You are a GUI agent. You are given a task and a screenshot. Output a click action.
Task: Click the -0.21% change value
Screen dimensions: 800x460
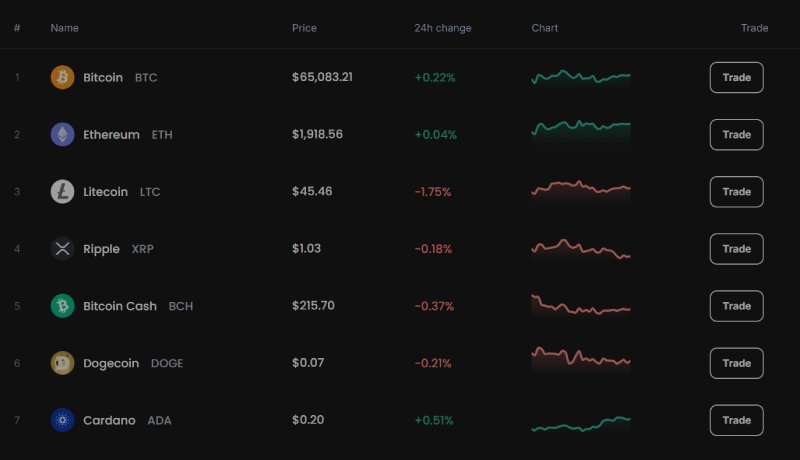click(433, 363)
